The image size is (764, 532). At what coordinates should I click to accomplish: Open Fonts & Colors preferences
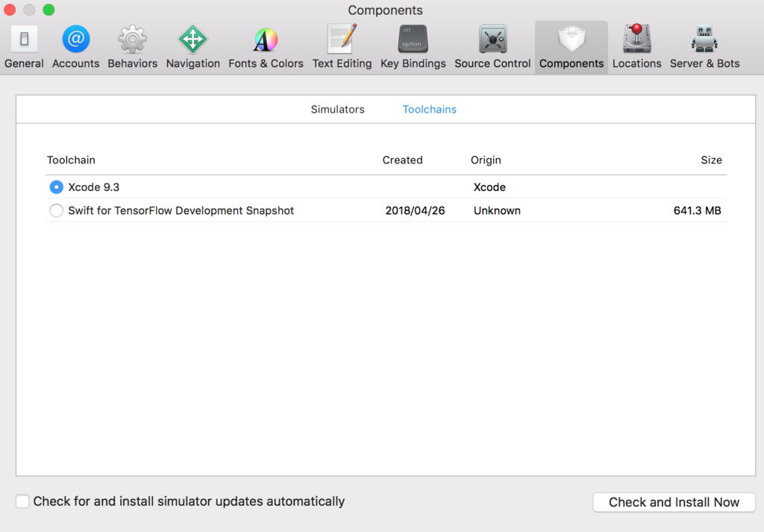point(266,47)
